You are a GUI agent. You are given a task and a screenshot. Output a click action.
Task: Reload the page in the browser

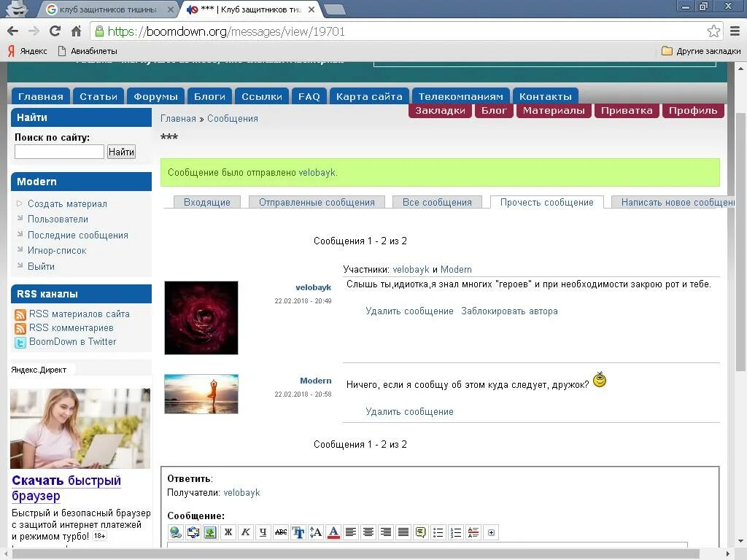coord(55,31)
